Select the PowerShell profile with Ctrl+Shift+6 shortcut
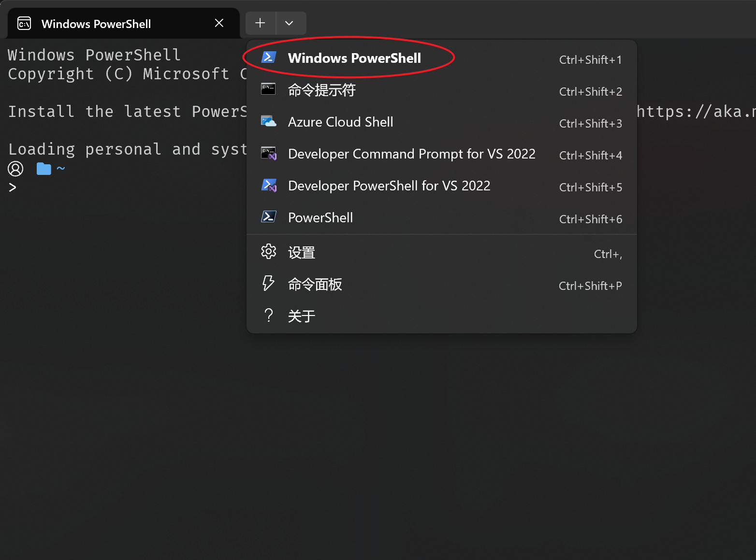The image size is (756, 560). click(442, 218)
